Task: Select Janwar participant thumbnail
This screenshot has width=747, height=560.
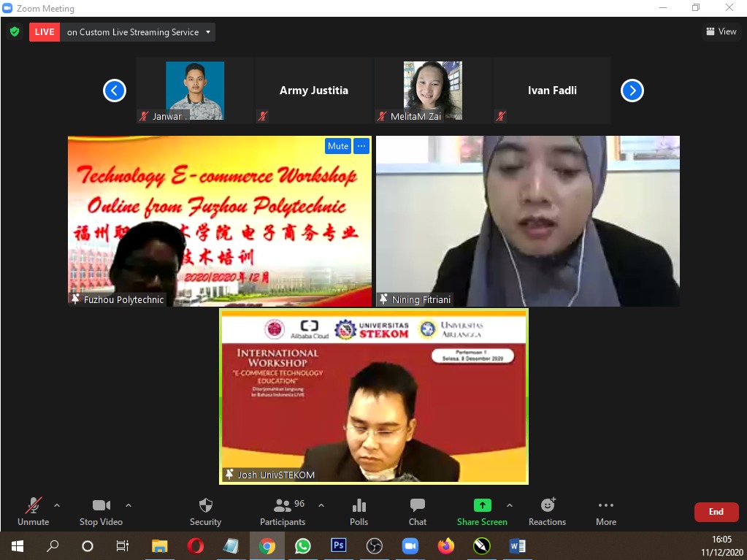Action: coord(195,91)
